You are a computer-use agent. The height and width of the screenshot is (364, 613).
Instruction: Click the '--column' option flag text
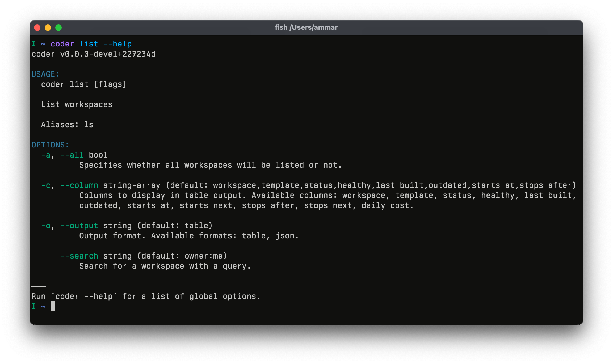pyautogui.click(x=79, y=185)
